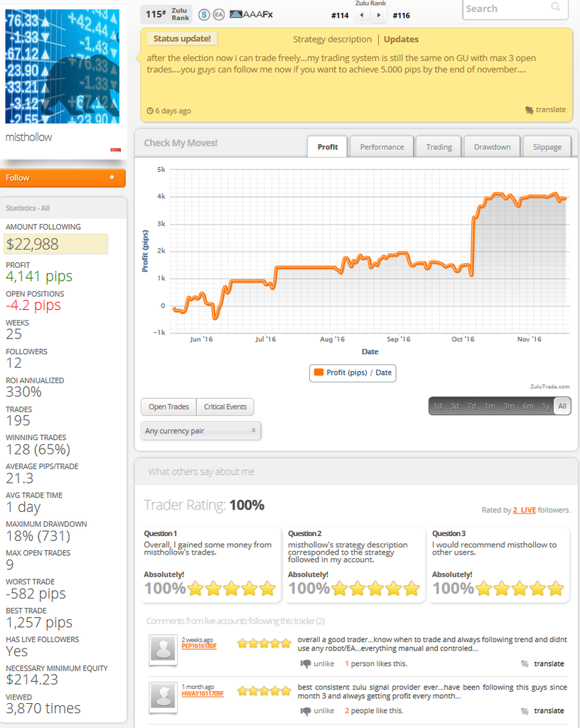Select the 3d time range
The image size is (580, 728).
[454, 406]
